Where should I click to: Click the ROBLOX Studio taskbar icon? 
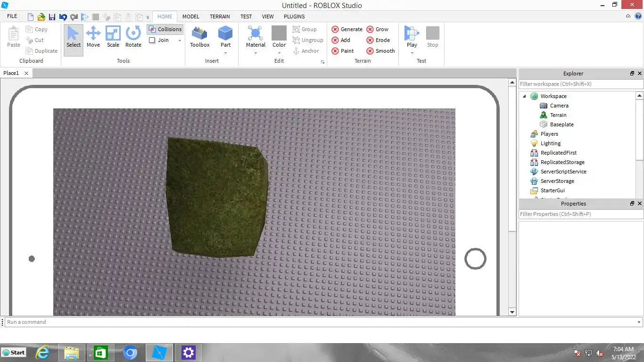click(x=160, y=353)
